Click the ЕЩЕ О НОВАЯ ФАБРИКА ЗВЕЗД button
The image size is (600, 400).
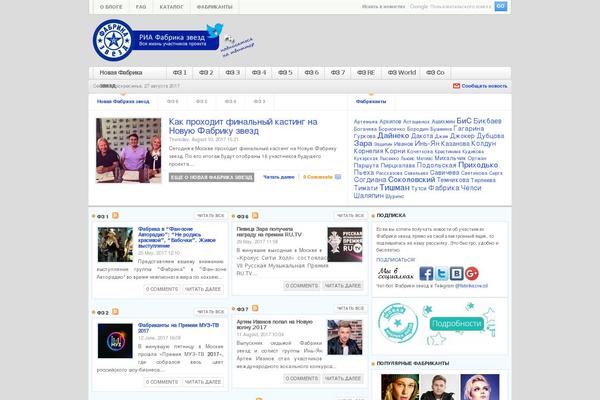pos(211,177)
